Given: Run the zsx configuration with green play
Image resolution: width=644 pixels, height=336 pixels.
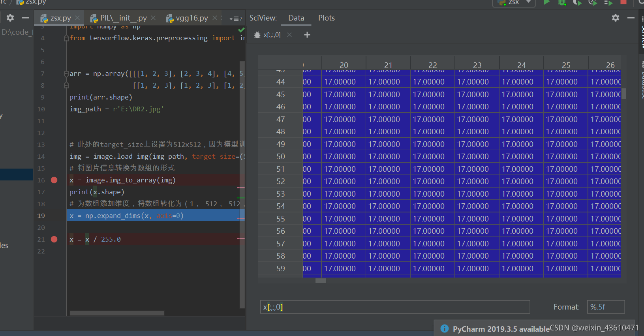Looking at the screenshot, I should coord(546,2).
